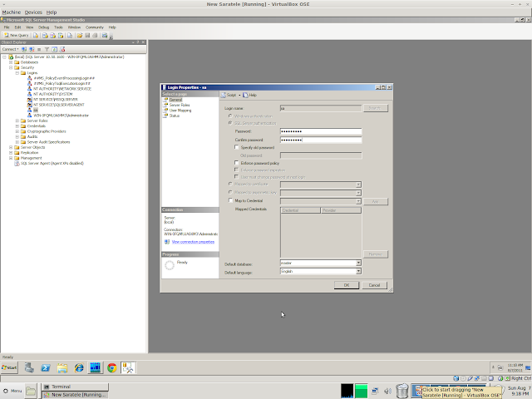The height and width of the screenshot is (399, 532).
Task: Collapse the Logins folder node
Action: [17, 73]
